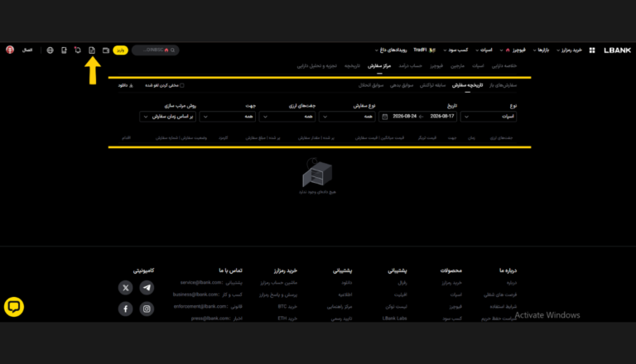Expand the جهت dropdown
Screen dimensions: 636x364
tap(228, 117)
